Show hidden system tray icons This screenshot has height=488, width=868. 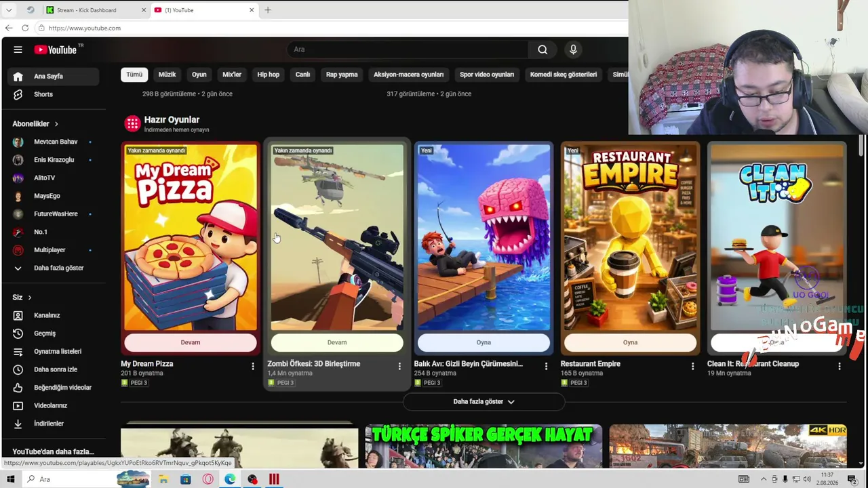[764, 479]
